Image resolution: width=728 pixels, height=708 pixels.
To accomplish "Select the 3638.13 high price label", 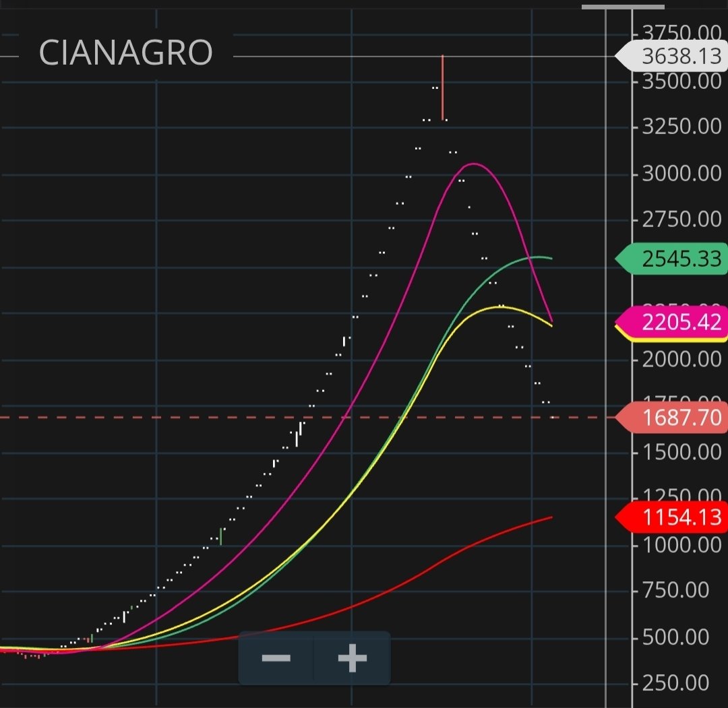I will tap(672, 56).
